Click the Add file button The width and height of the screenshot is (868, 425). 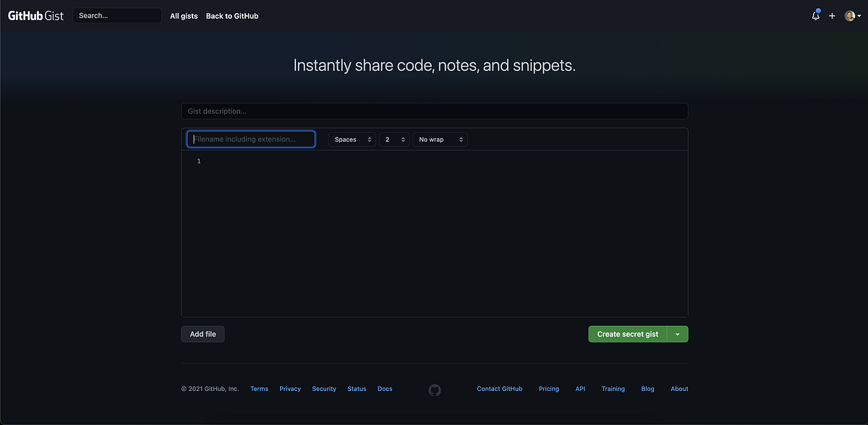(203, 334)
